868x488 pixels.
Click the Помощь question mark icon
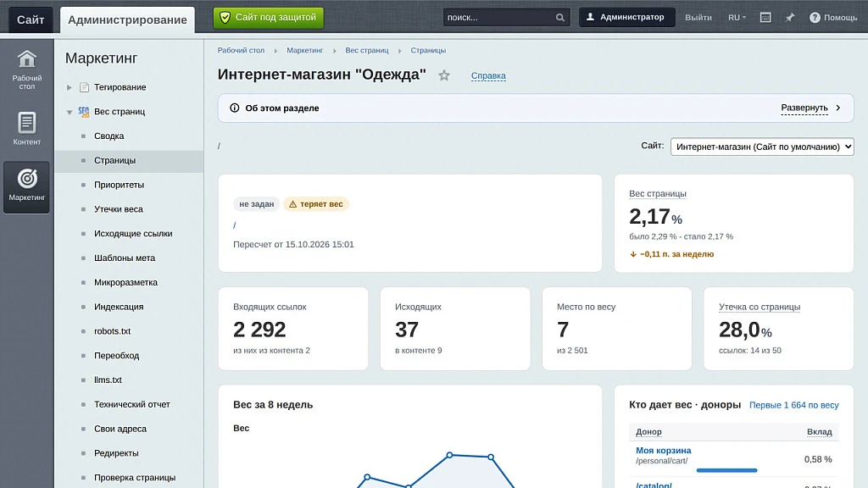coord(815,18)
